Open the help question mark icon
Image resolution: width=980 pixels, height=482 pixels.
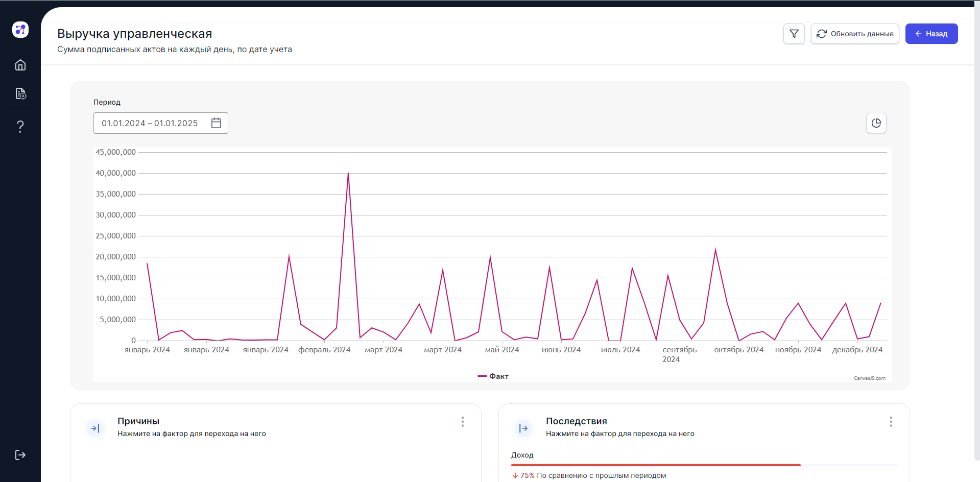click(x=20, y=126)
